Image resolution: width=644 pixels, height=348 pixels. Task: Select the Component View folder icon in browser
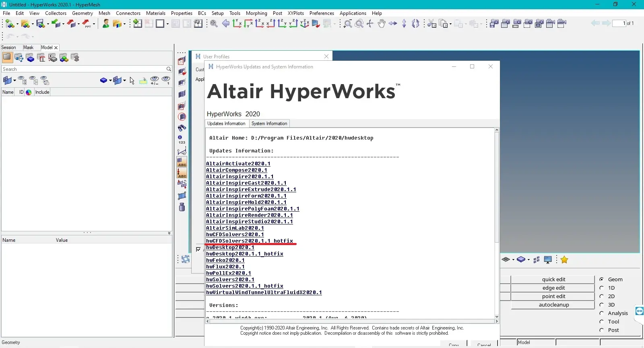(x=30, y=58)
